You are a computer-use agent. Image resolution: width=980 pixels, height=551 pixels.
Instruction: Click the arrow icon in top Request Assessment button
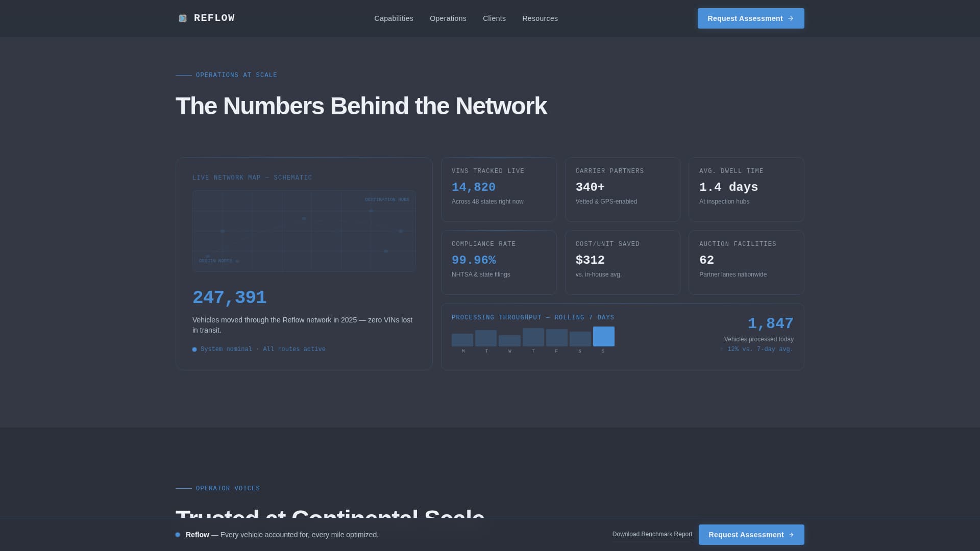pyautogui.click(x=791, y=18)
